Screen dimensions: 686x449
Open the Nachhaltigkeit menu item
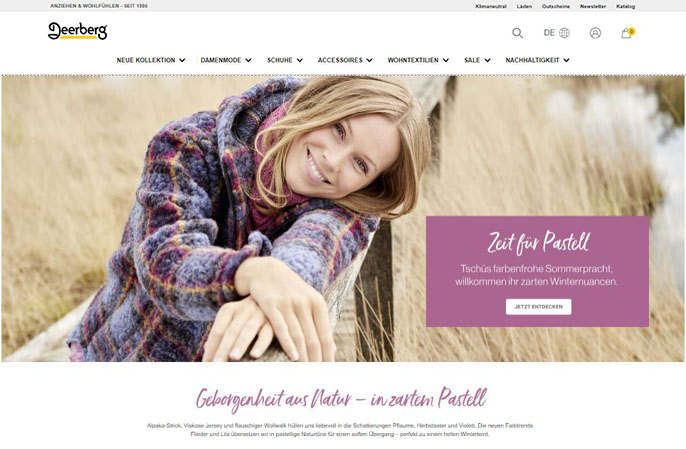pos(532,60)
